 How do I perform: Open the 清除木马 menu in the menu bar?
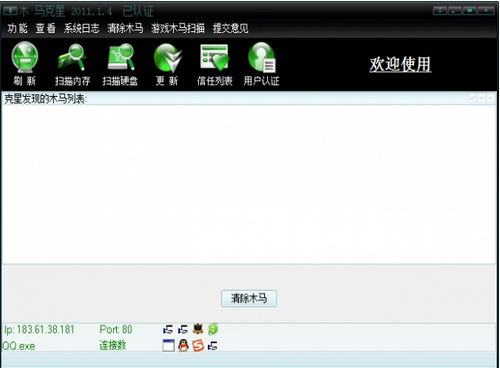coord(125,28)
